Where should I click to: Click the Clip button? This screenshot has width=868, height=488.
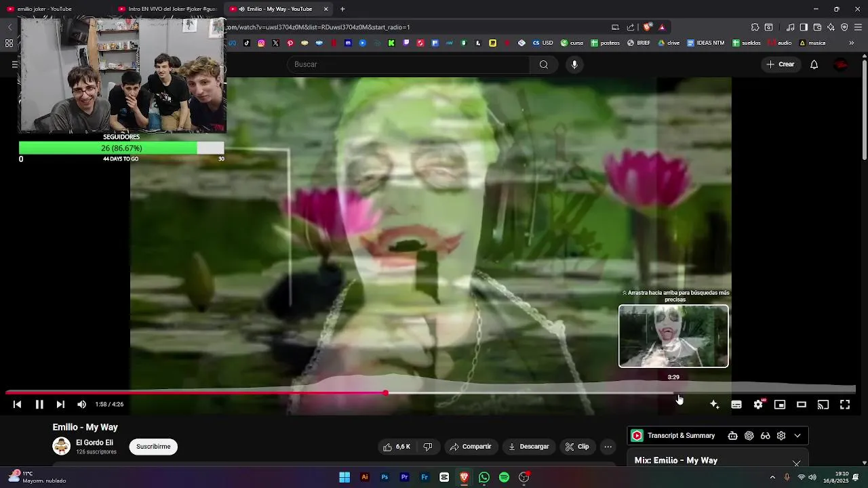(577, 447)
